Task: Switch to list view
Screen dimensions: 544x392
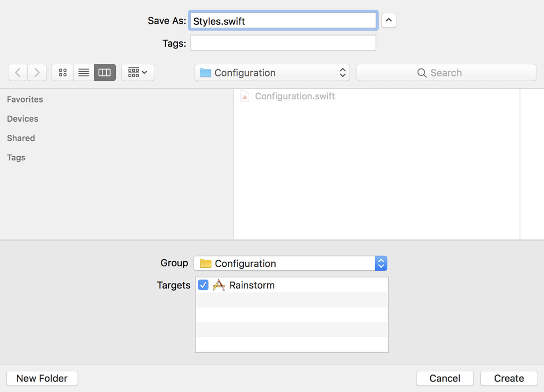Action: click(83, 72)
